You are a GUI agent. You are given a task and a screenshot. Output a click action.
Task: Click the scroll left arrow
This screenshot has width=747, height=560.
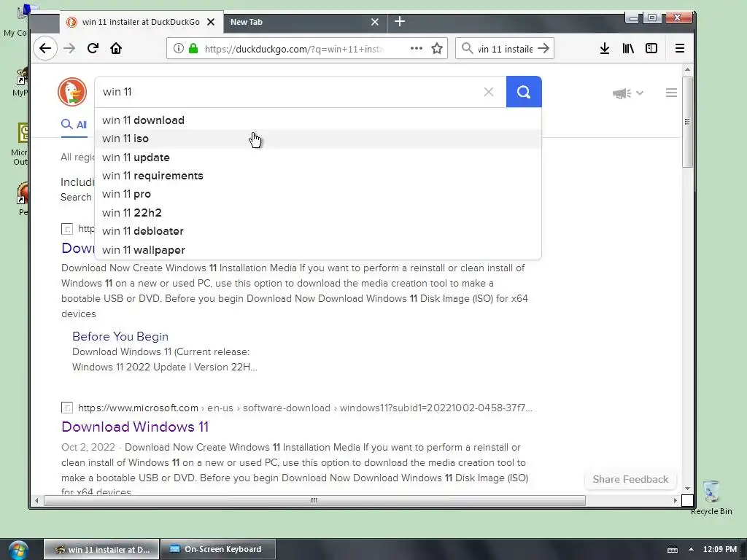pyautogui.click(x=36, y=500)
